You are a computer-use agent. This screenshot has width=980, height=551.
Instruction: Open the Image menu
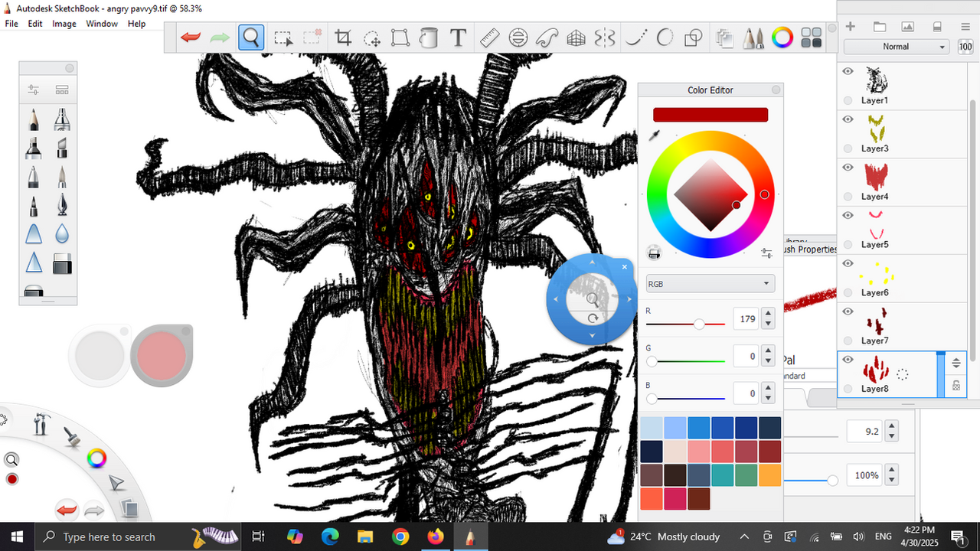click(64, 24)
